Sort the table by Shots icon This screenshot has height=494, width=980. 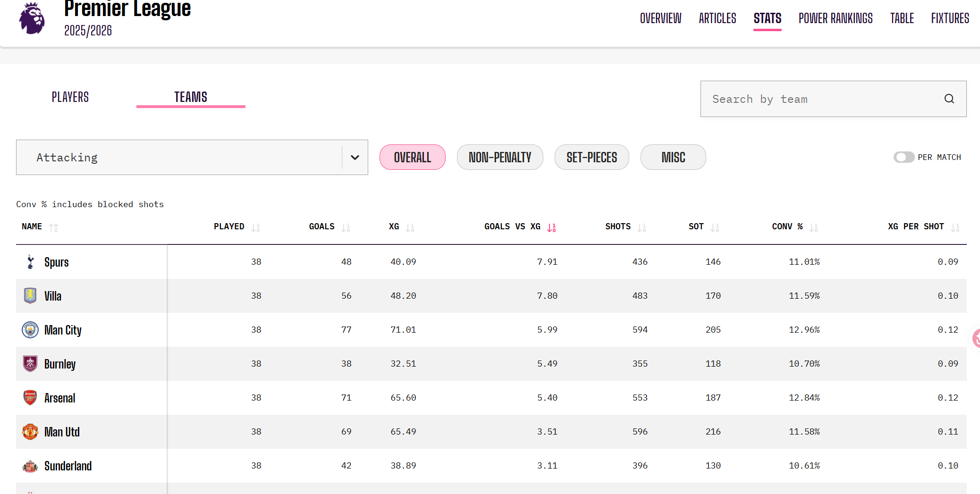(x=642, y=227)
